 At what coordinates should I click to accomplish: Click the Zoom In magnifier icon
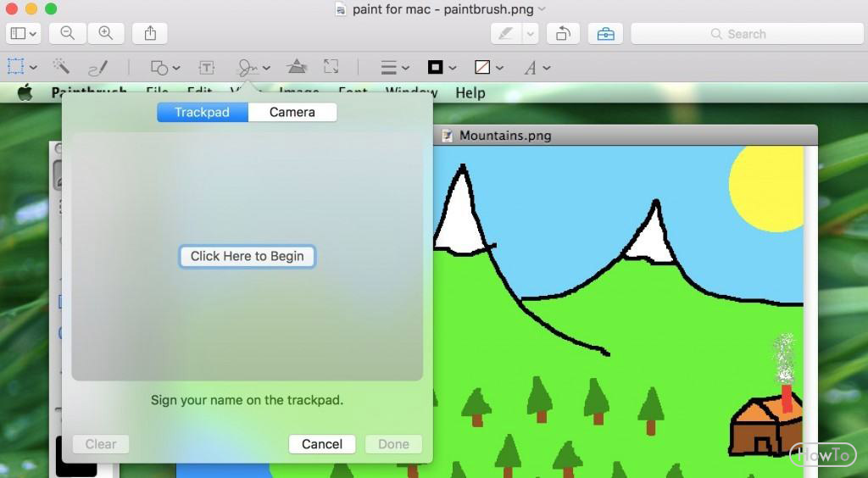pos(106,34)
